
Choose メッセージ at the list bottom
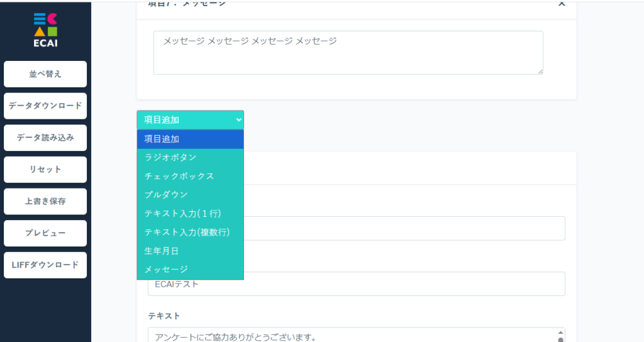point(190,269)
